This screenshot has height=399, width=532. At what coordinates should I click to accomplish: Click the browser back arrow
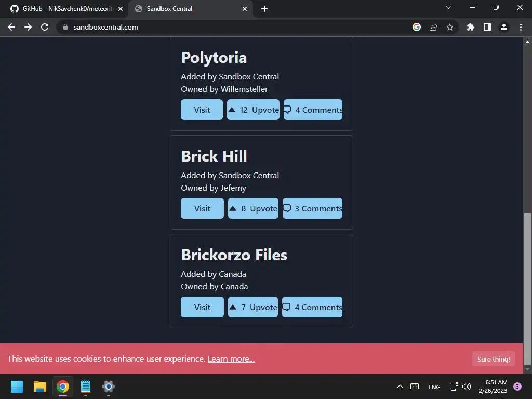(11, 27)
